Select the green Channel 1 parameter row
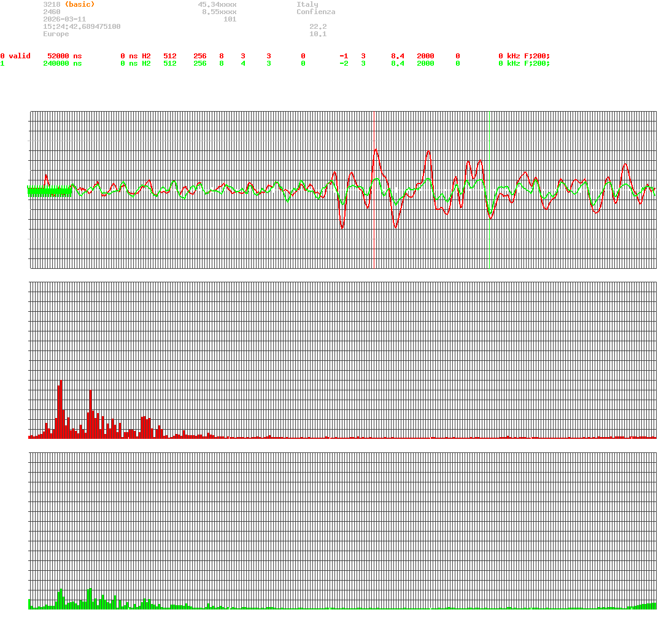 point(12,63)
